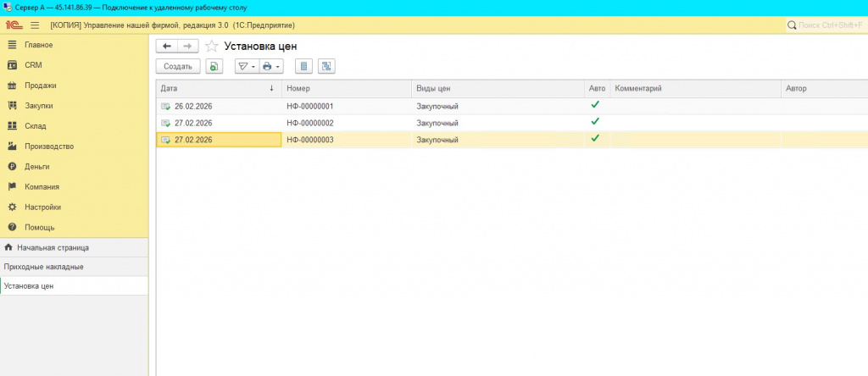Open the Главное section

[75, 45]
